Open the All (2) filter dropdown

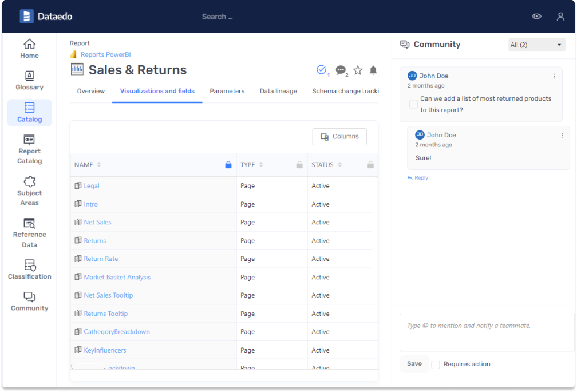click(x=536, y=45)
